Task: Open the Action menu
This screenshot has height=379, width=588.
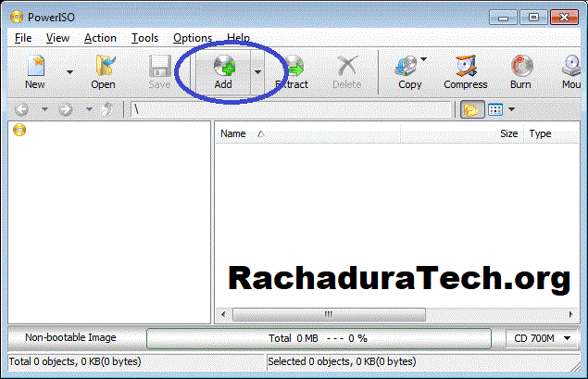Action: [100, 38]
